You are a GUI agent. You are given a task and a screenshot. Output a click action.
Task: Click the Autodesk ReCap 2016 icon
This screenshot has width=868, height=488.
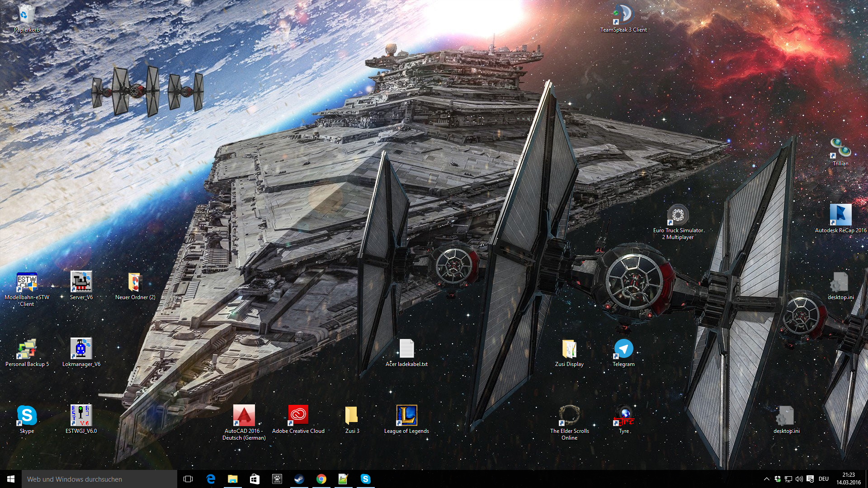[840, 219]
